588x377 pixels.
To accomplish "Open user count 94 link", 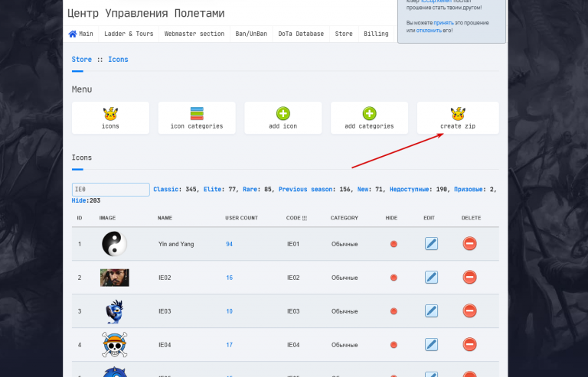I will click(x=229, y=244).
